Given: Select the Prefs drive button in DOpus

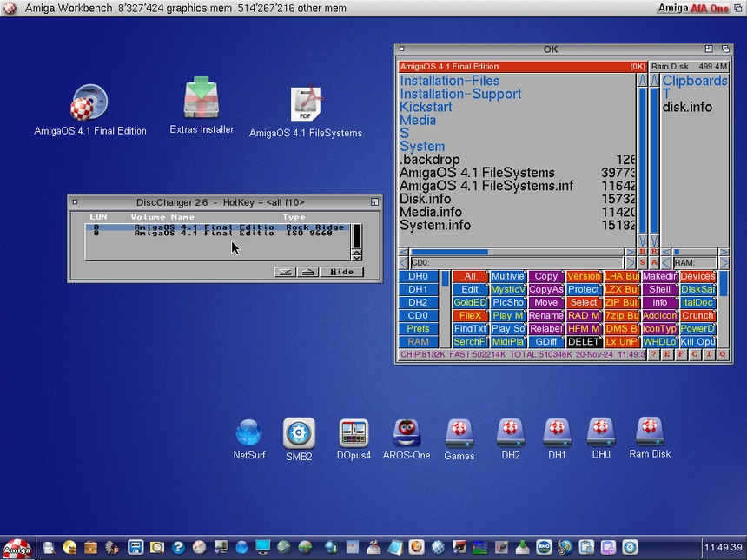Looking at the screenshot, I should pos(418,328).
